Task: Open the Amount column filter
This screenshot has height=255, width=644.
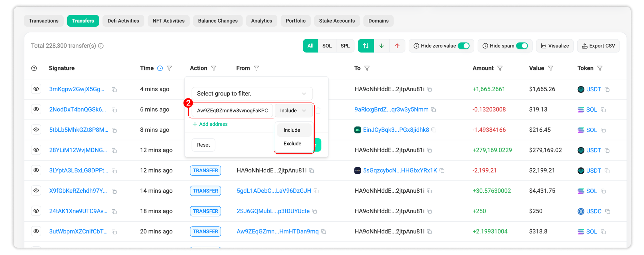Action: point(500,68)
